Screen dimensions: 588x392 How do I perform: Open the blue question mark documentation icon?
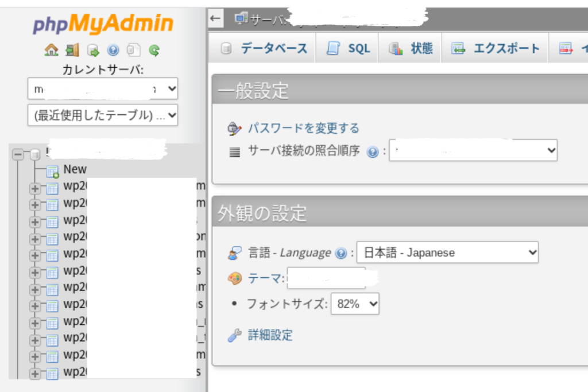(x=113, y=51)
